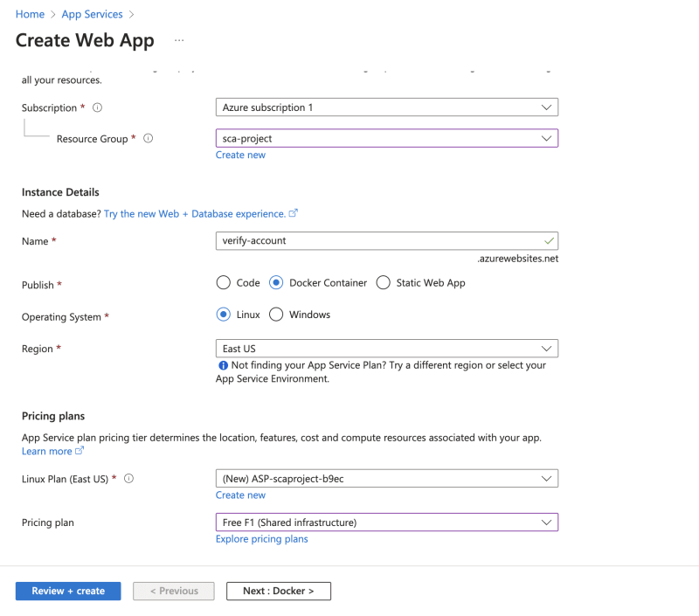
Task: Open the Learn more link
Action: pos(47,451)
